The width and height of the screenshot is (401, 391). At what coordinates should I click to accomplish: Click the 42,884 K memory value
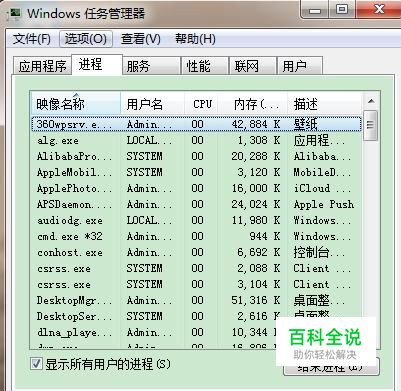pos(256,124)
